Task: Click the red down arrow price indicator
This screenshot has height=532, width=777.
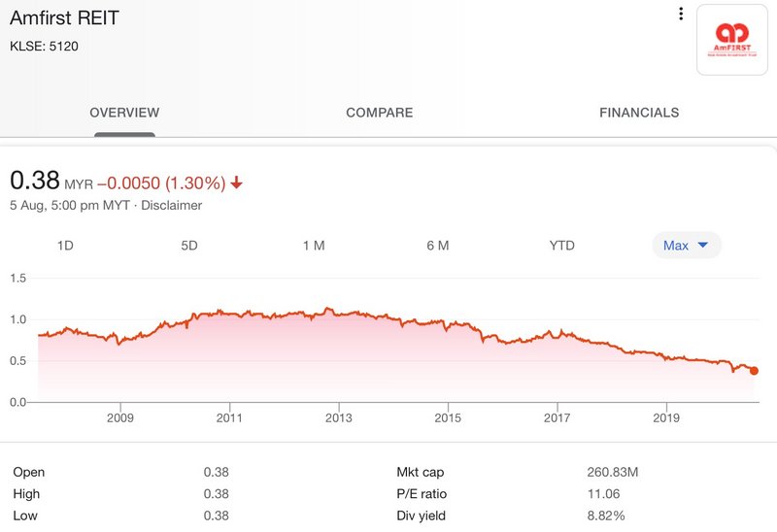Action: [x=237, y=183]
